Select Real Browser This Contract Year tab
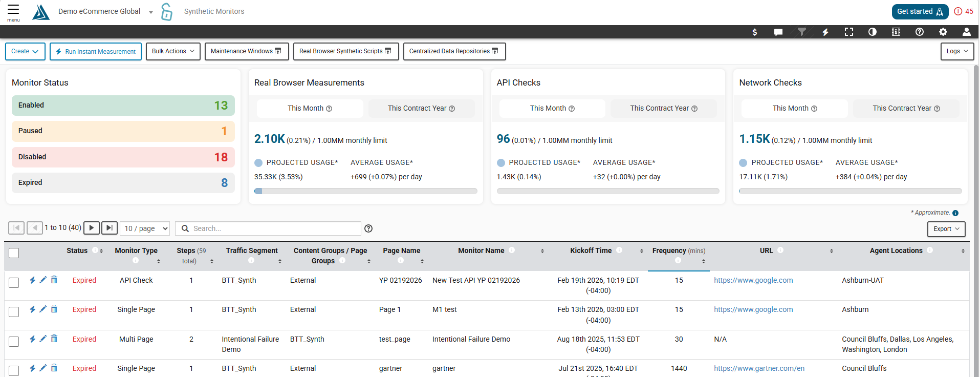980x377 pixels. point(421,108)
